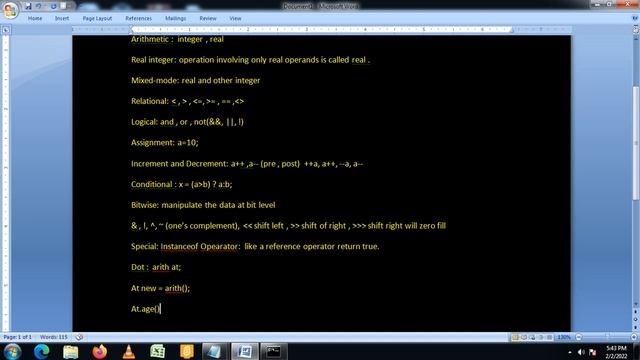Click the Previous Page button on scrollbar

[x=636, y=312]
